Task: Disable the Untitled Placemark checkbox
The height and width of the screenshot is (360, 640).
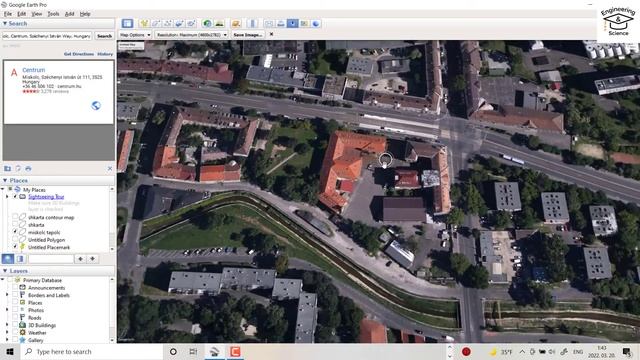Action: coord(15,247)
